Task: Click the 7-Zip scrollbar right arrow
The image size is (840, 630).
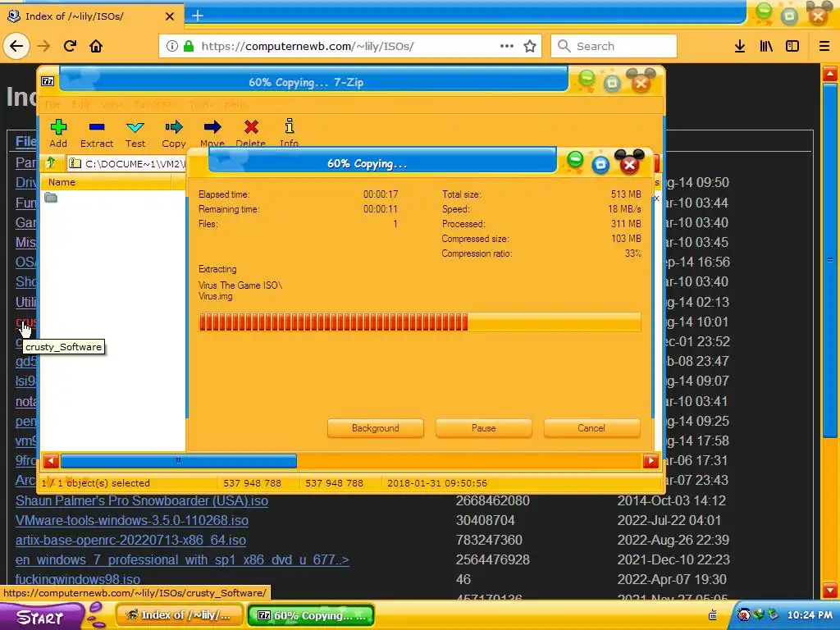Action: pyautogui.click(x=651, y=461)
